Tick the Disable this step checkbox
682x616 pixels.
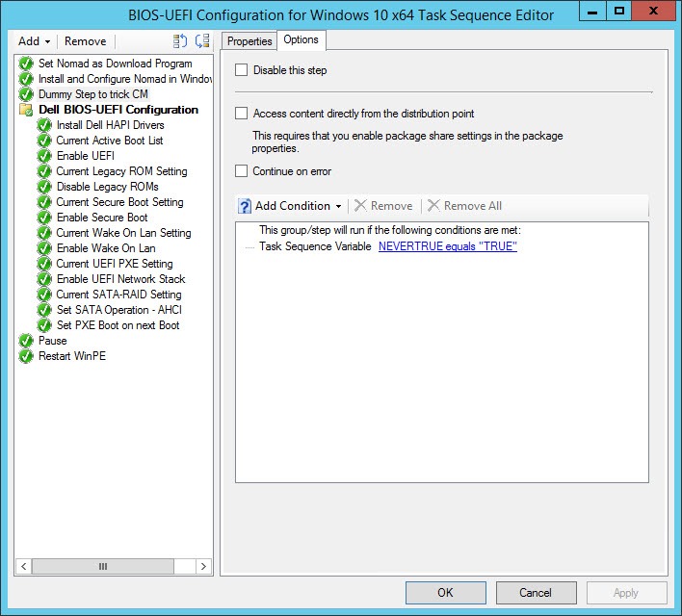pos(242,70)
